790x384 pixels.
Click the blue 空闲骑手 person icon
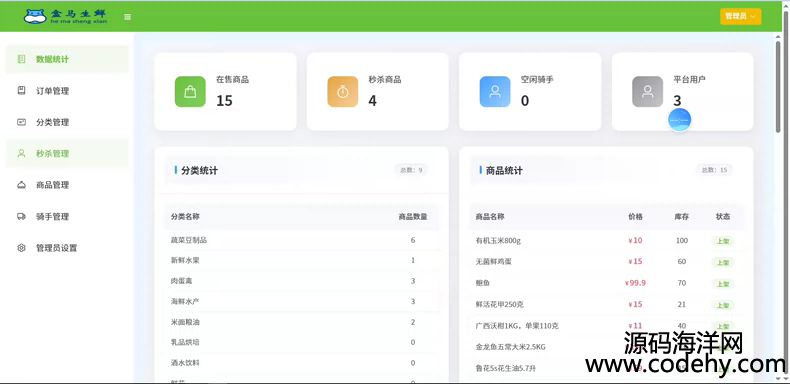pos(495,92)
